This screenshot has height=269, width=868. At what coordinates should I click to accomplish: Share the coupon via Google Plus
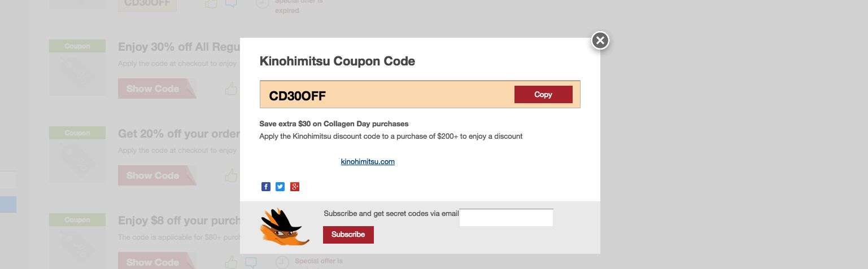(295, 187)
